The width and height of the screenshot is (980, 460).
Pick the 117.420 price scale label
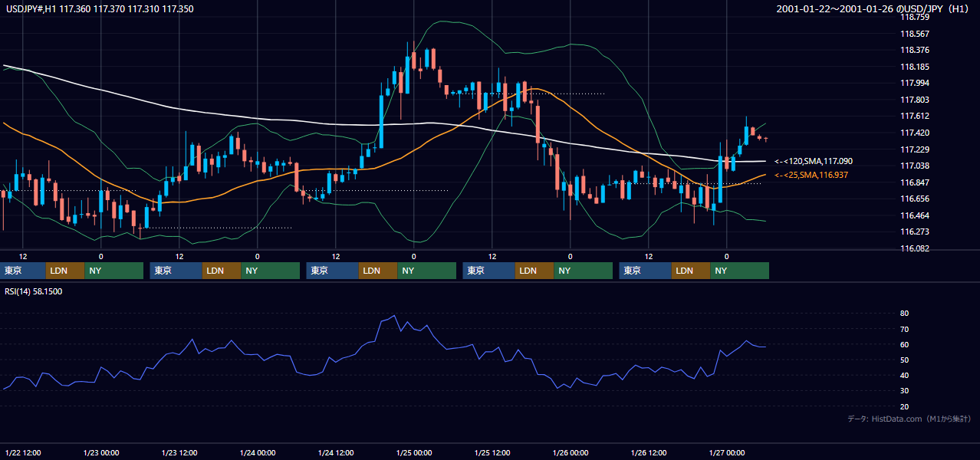click(x=913, y=133)
